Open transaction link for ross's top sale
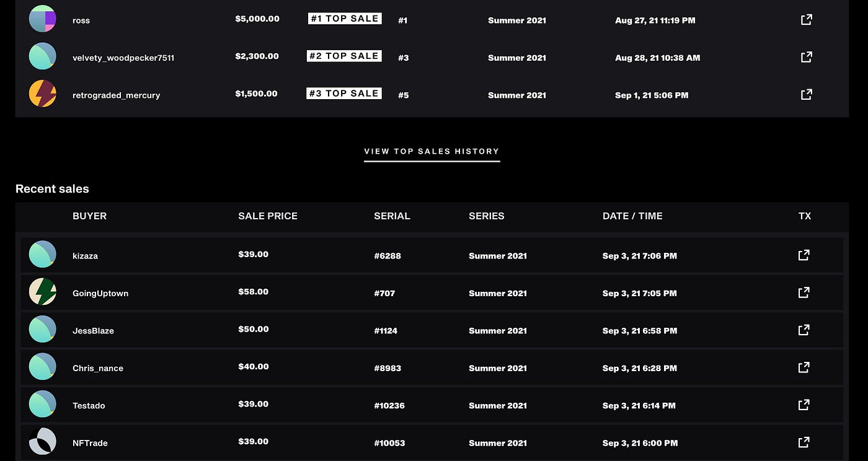Screen dimensions: 868x461 tap(806, 20)
